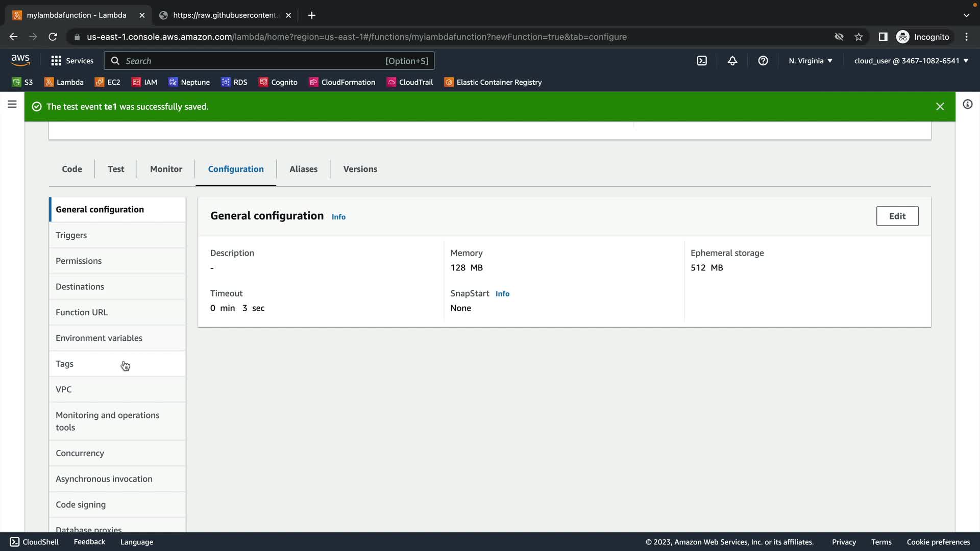Dismiss the green success banner
The height and width of the screenshot is (551, 980).
(940, 107)
